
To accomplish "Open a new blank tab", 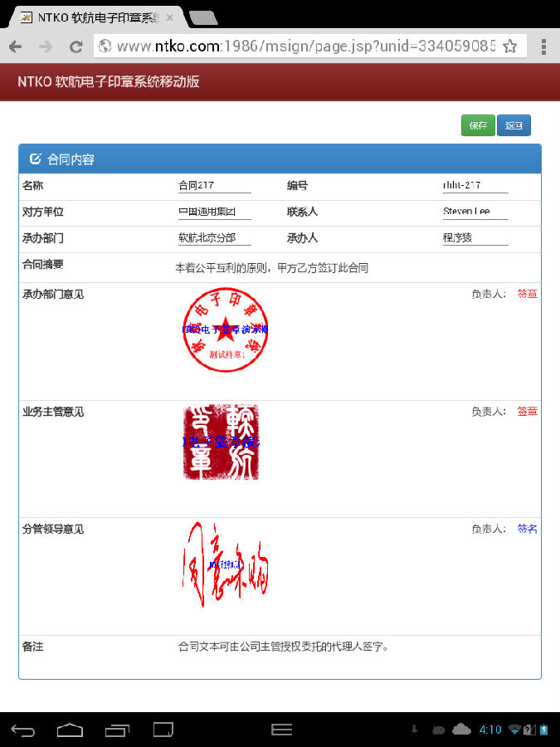I will [204, 18].
